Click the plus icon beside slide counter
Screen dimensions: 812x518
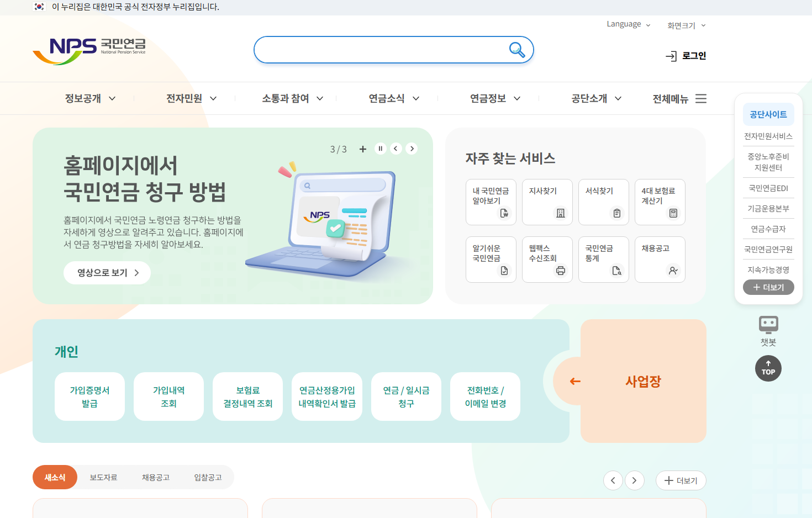click(x=363, y=149)
